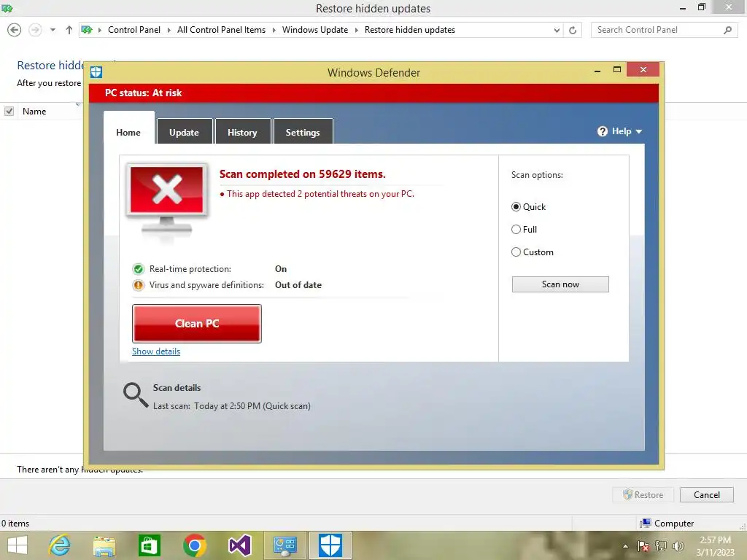Screen dimensions: 747x560
Task: Go back with the Control Panel back arrow
Action: point(15,30)
